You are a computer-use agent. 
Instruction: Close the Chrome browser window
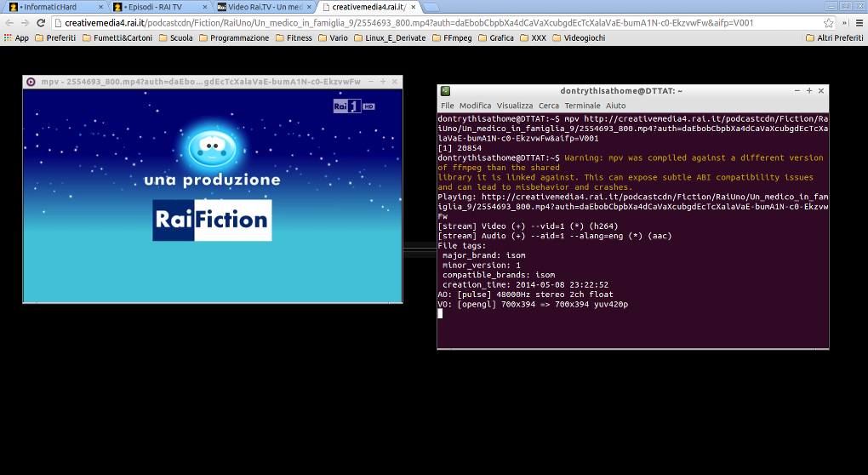tap(859, 6)
